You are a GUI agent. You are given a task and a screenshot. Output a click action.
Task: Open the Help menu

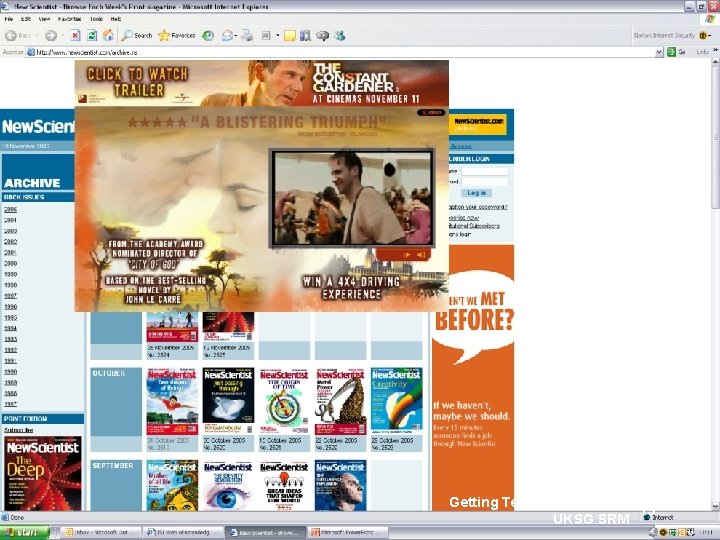coord(115,19)
